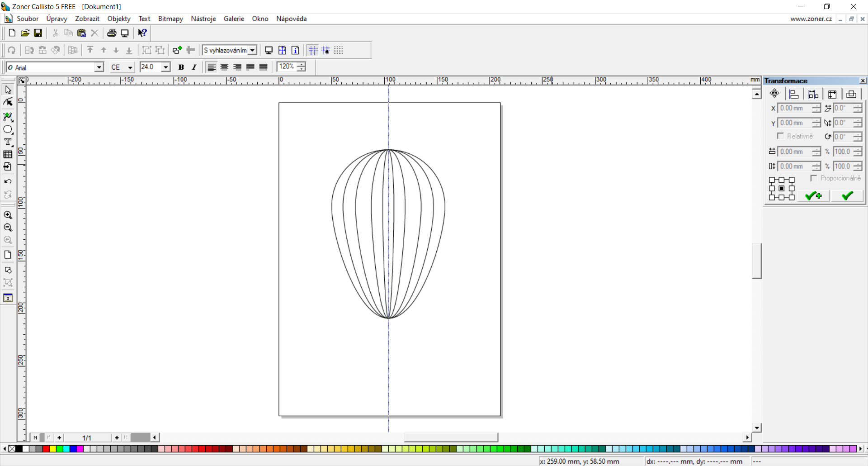Click the center reference point in the anchor grid
The width and height of the screenshot is (868, 466).
(782, 189)
